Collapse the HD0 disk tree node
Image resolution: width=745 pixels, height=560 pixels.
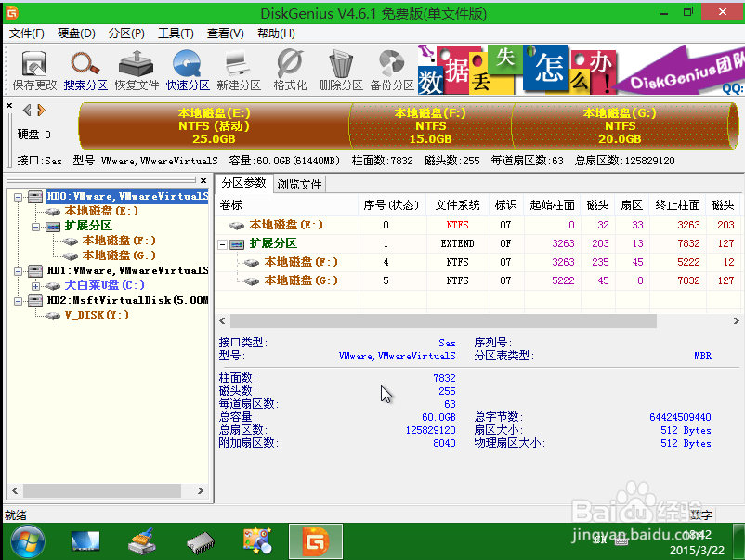18,197
